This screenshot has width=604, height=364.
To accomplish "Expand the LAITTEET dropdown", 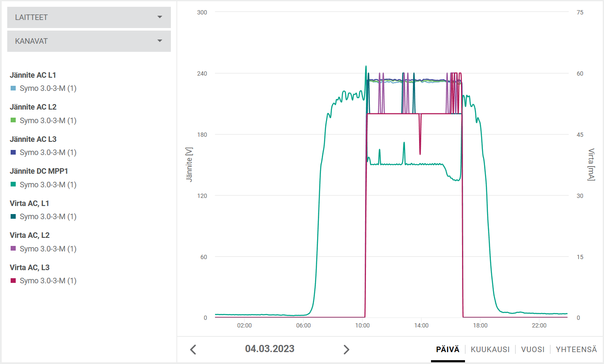I will click(x=89, y=17).
